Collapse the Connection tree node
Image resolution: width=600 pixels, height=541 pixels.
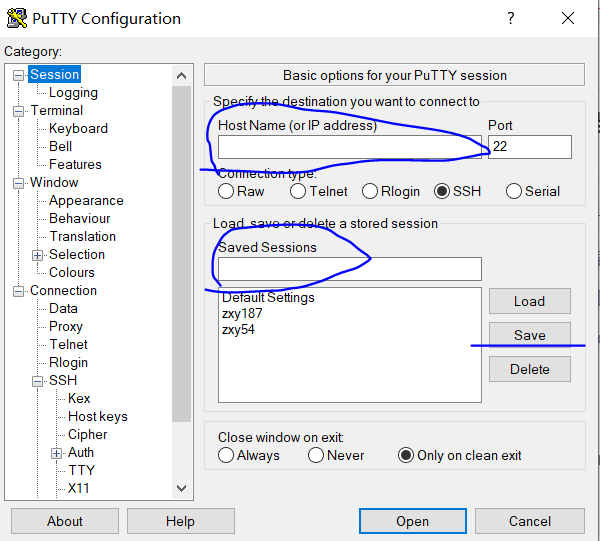coord(18,292)
